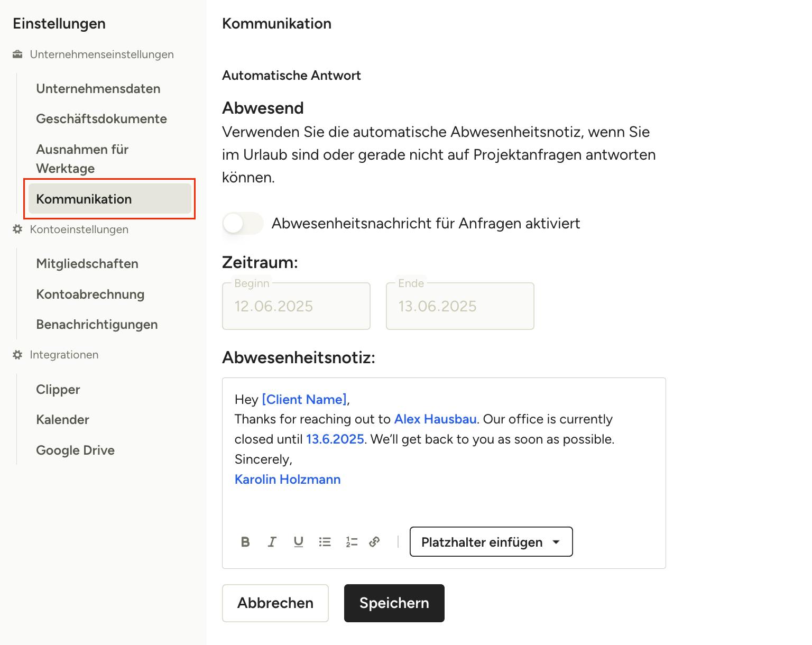Toggle bold formatting in the editor
This screenshot has height=645, width=812.
245,542
